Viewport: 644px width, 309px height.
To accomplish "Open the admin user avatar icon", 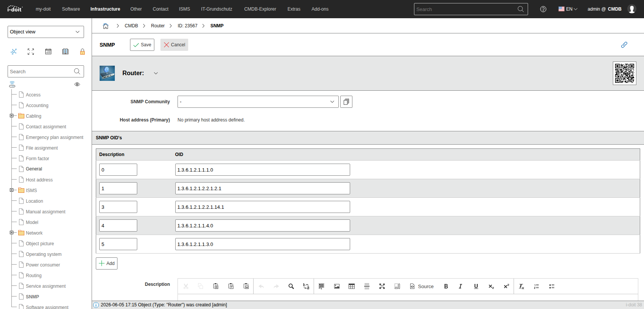I will point(632,9).
